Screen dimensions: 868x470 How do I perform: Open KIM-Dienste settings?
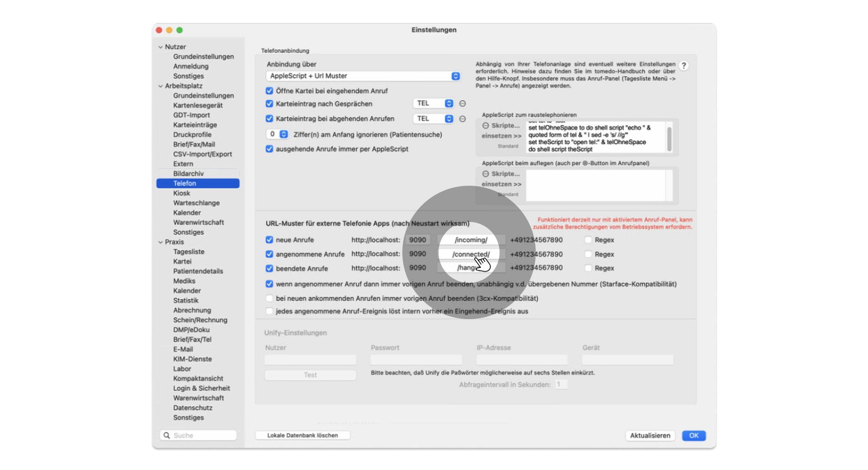193,359
